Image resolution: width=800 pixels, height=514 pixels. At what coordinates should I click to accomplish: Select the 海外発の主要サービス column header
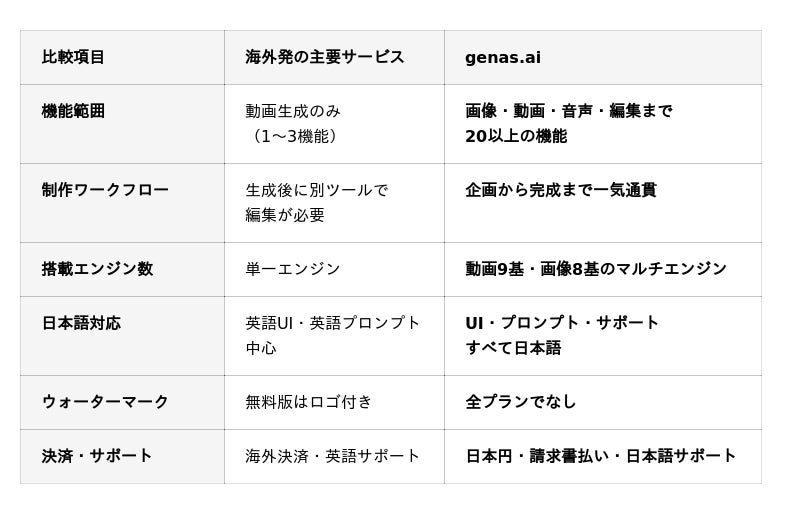tap(325, 57)
